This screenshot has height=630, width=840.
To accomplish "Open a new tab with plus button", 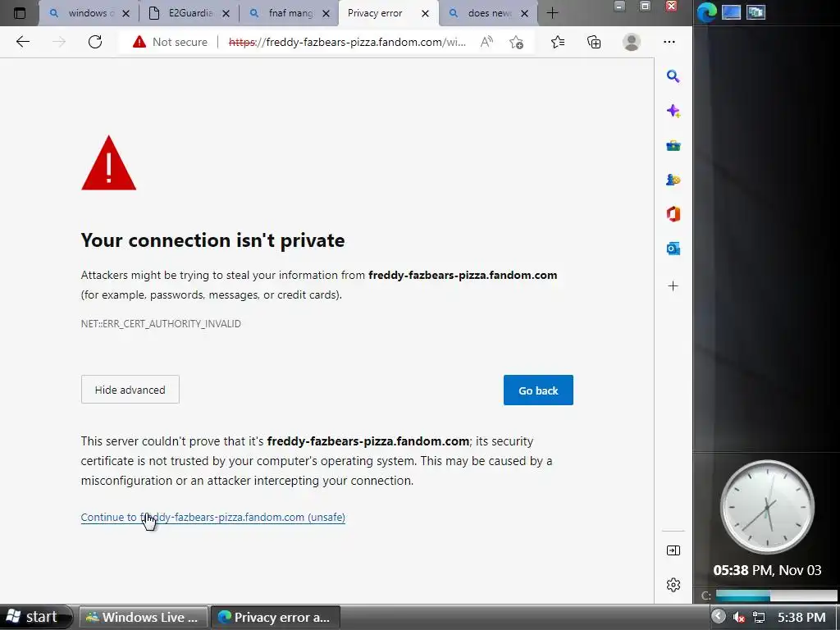I will click(x=552, y=13).
